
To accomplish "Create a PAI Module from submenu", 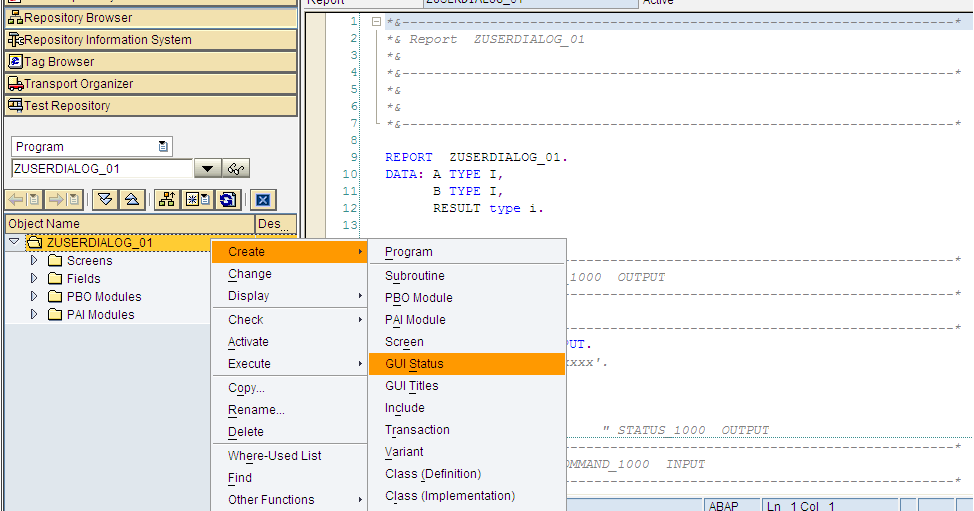I will (x=467, y=320).
